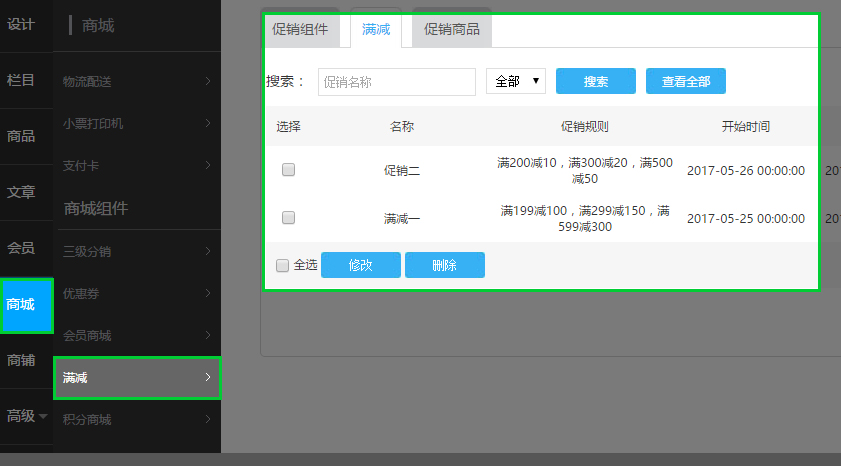
Task: Open the 全部 filter dropdown
Action: coord(515,82)
